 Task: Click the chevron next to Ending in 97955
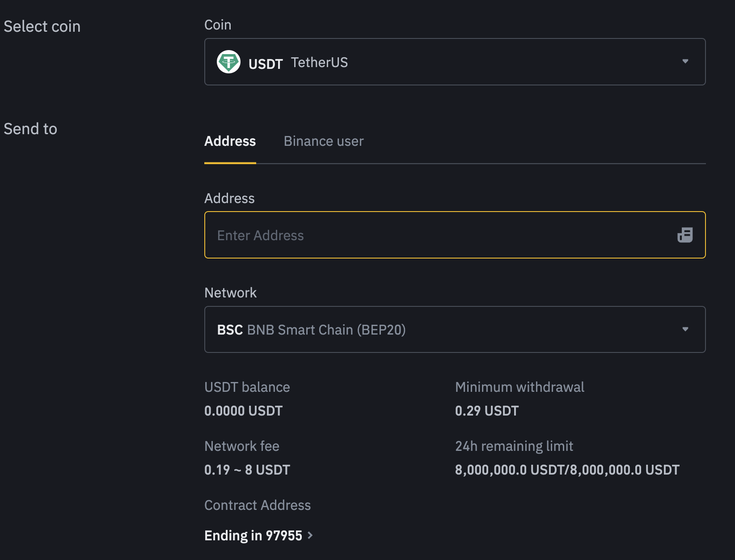pos(310,535)
